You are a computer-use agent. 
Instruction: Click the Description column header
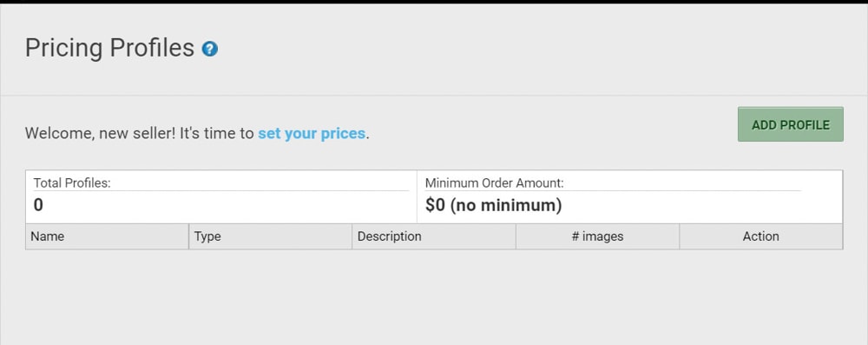click(x=433, y=236)
